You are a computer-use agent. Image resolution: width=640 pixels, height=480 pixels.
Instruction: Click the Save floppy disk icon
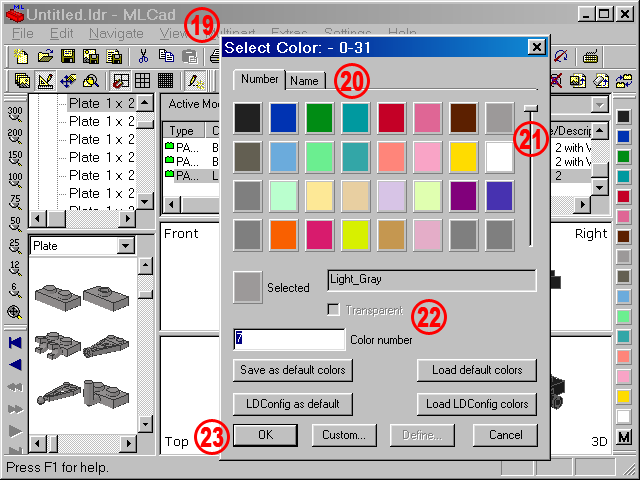(68, 56)
